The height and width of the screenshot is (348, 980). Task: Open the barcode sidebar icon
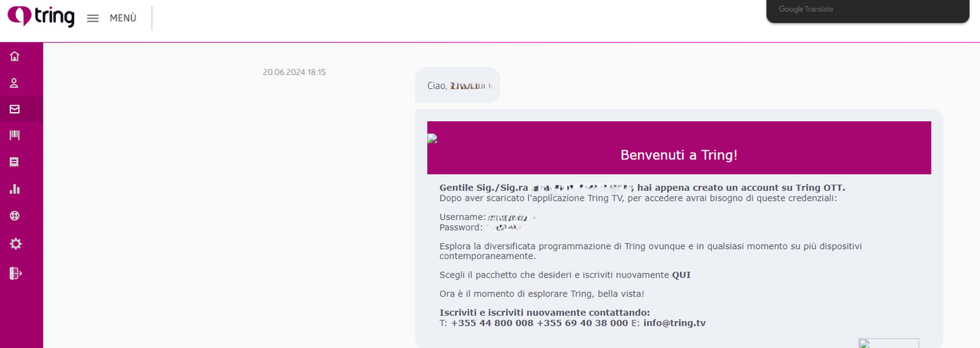[x=15, y=135]
